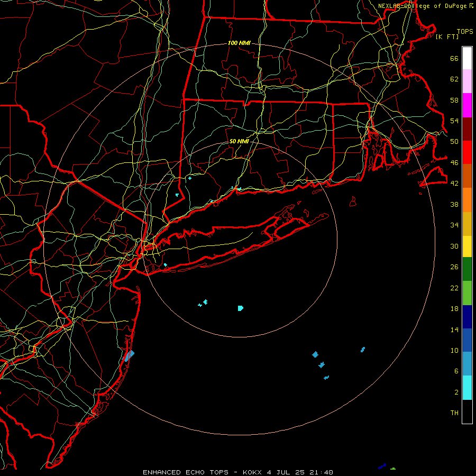Click the legend value "22"
Image resolution: width=476 pixels, height=476 pixels.
click(454, 288)
